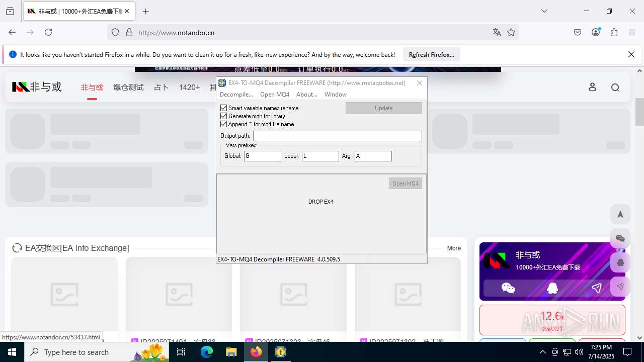Click the page vertical scrollbar thumb
Viewport: 644px width, 362px height.
pos(639,112)
